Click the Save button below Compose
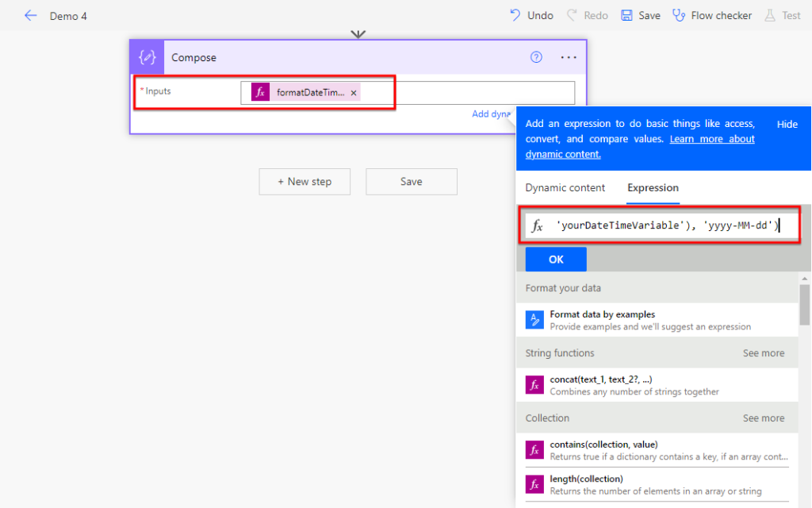 (412, 182)
